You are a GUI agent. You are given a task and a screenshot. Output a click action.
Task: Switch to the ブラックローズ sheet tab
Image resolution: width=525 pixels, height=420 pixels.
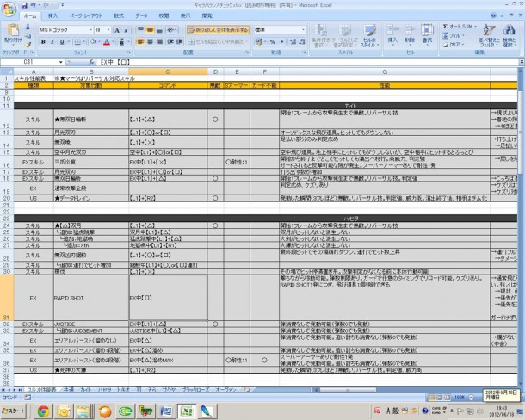coord(195,390)
